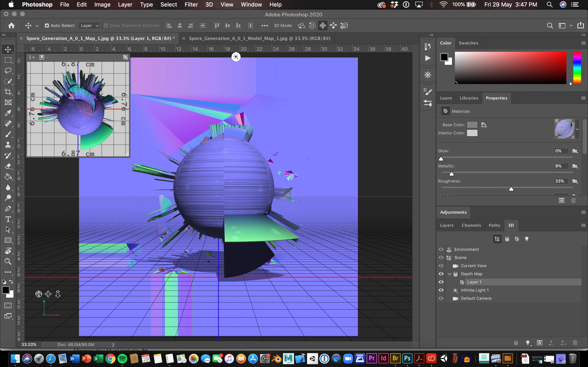Open the Auto-Select Layer dropdown

tap(89, 25)
